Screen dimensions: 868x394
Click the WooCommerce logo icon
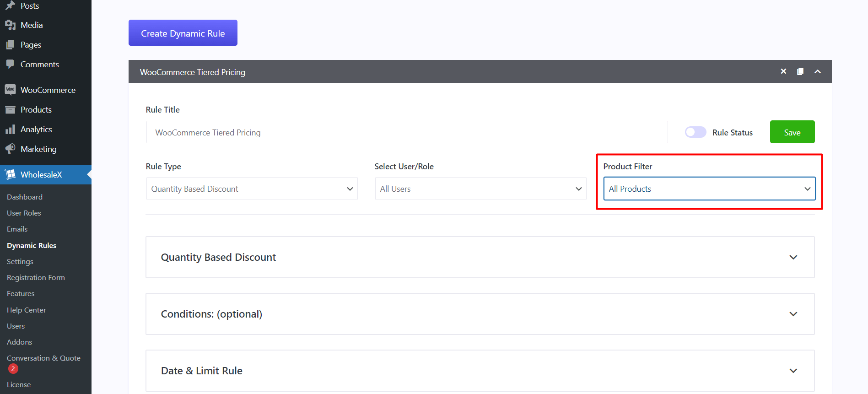(x=10, y=90)
